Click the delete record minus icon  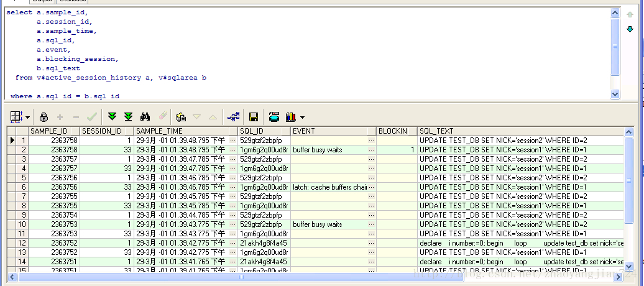(x=76, y=117)
